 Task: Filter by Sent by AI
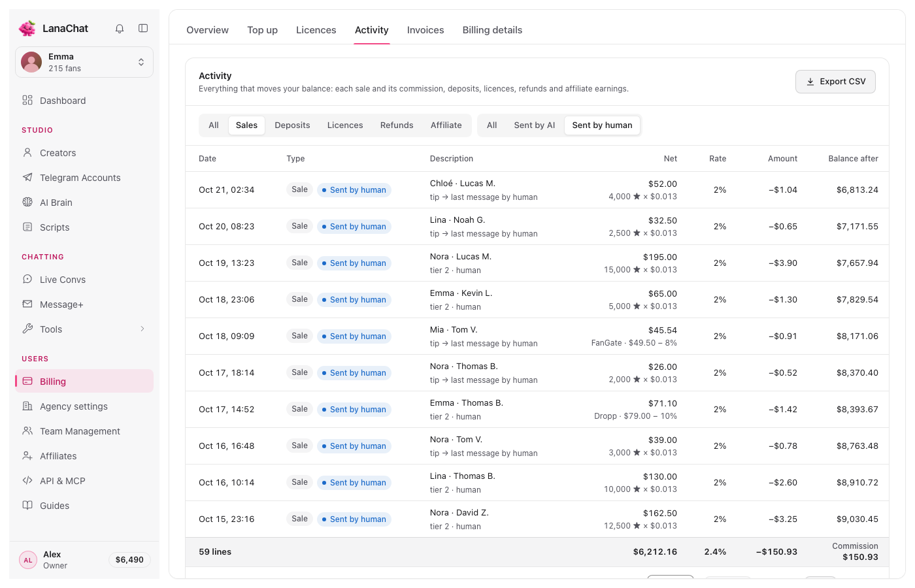(535, 125)
